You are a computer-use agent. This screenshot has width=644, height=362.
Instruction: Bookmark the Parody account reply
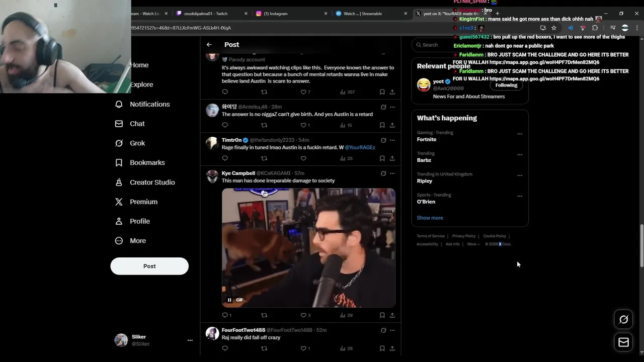click(382, 92)
